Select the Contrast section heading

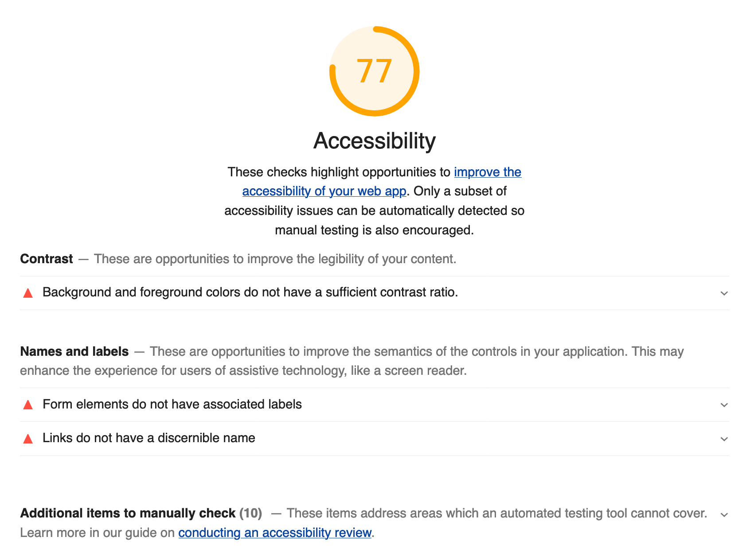click(46, 259)
